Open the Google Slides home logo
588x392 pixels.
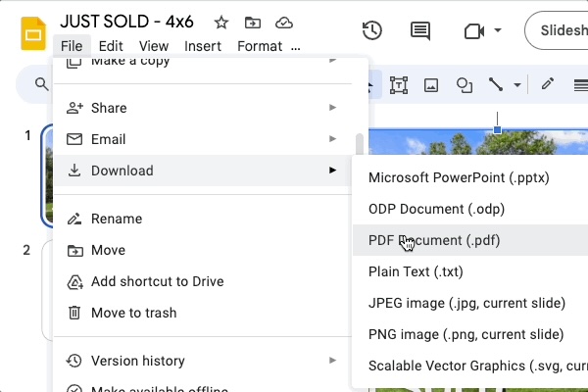(x=33, y=33)
